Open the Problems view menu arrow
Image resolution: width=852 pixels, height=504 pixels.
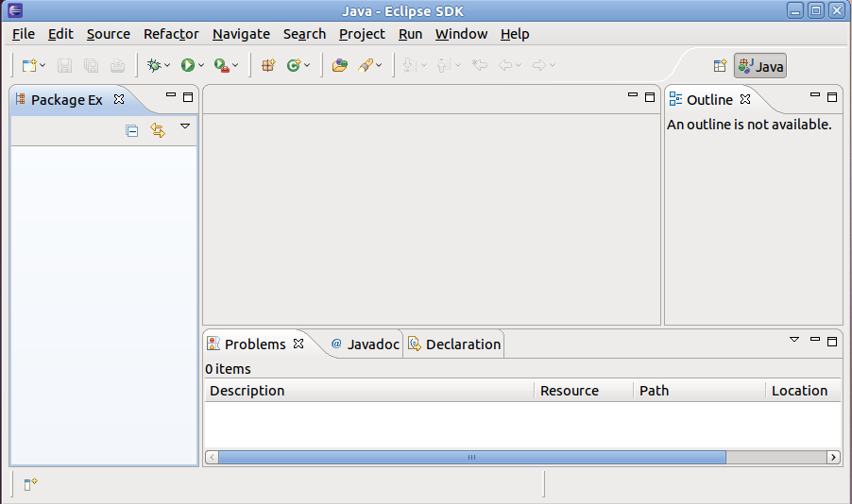coord(794,340)
